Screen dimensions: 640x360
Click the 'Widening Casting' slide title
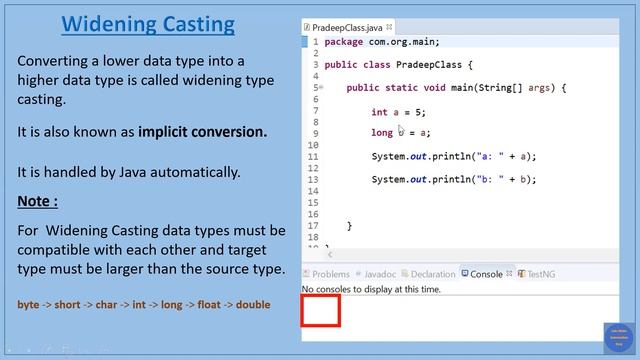[148, 24]
